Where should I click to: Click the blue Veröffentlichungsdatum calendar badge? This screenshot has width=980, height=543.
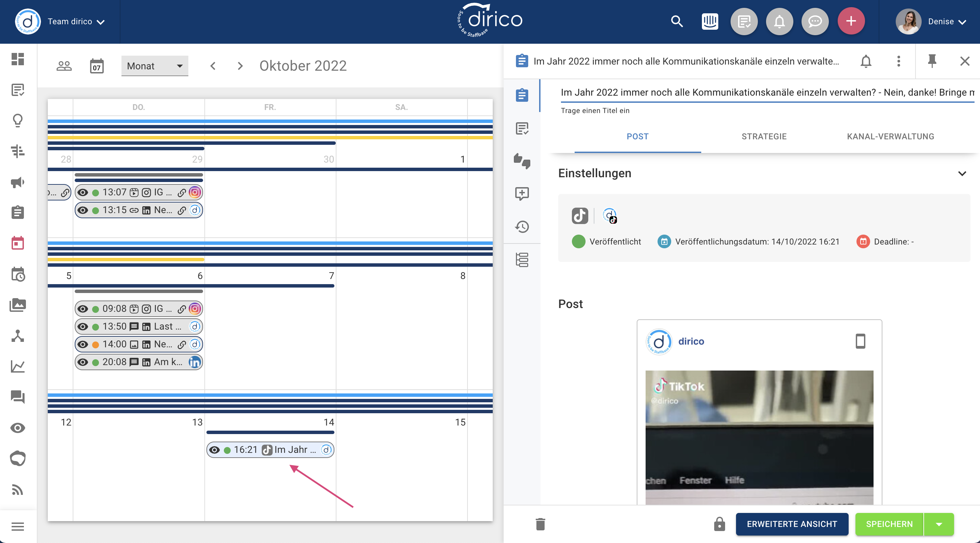point(664,241)
